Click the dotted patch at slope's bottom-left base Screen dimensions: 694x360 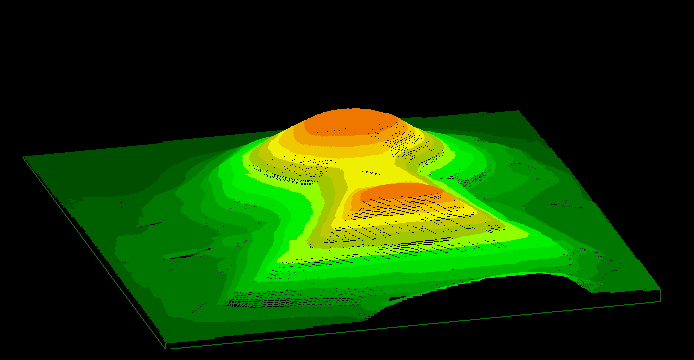pyautogui.click(x=288, y=299)
